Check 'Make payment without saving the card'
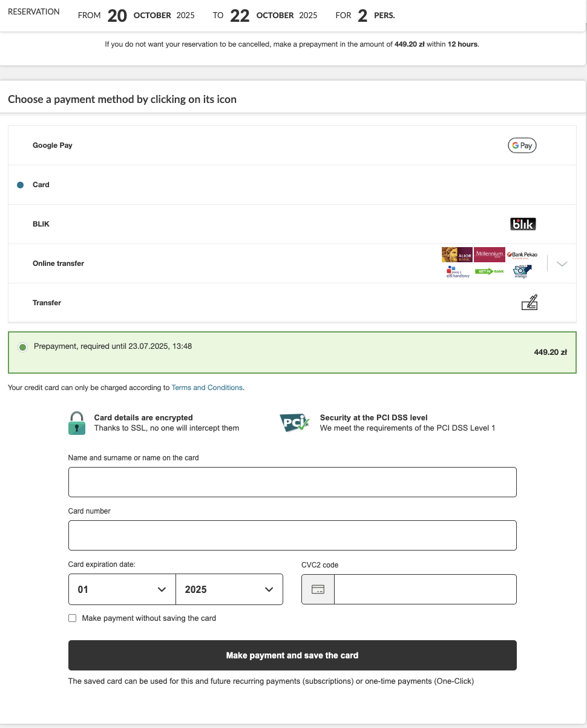 [73, 618]
